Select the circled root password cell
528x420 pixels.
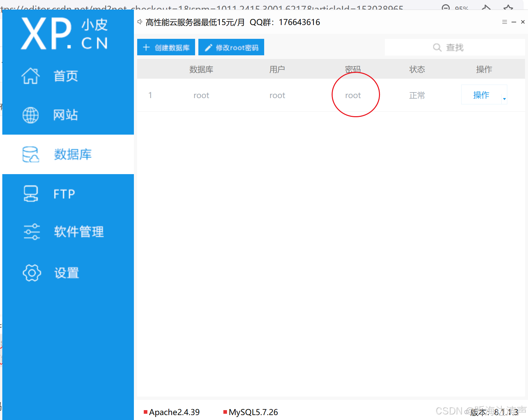(353, 95)
